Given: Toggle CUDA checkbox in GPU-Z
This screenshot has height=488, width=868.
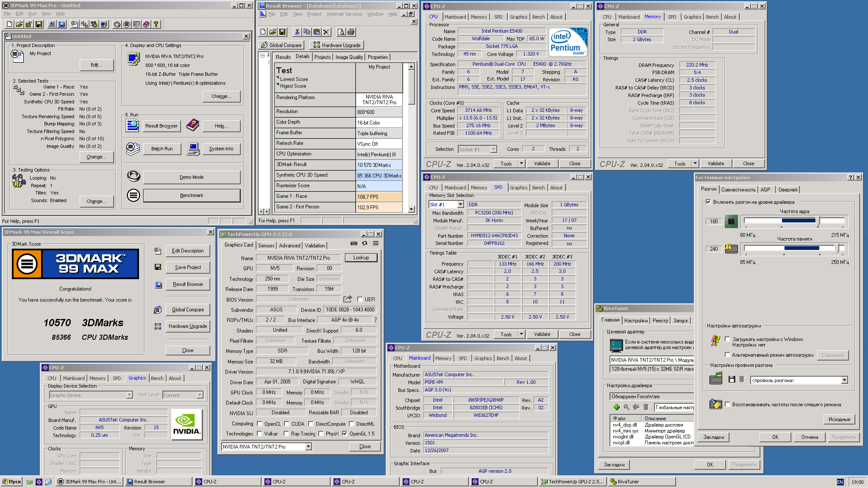Looking at the screenshot, I should click(x=287, y=424).
